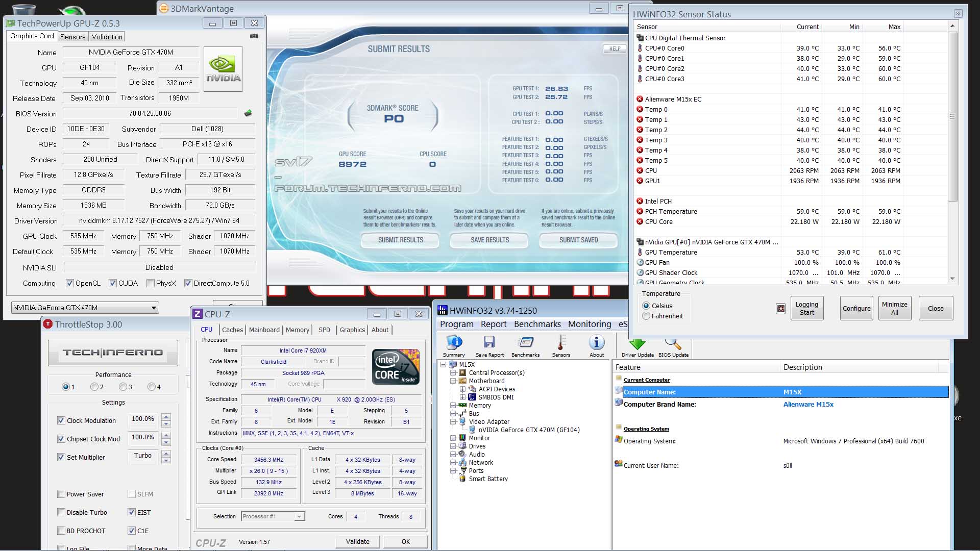Collapse the Motherboard tree node
980x551 pixels.
pos(453,381)
